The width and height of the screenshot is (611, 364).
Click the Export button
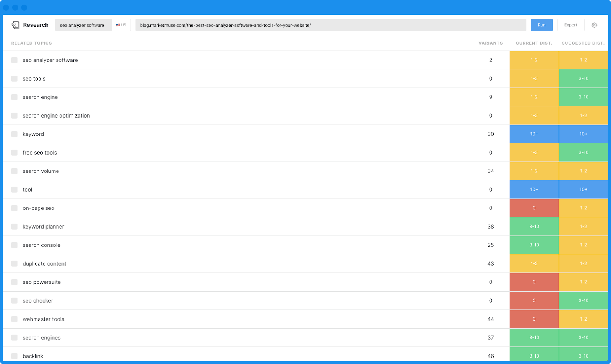571,25
